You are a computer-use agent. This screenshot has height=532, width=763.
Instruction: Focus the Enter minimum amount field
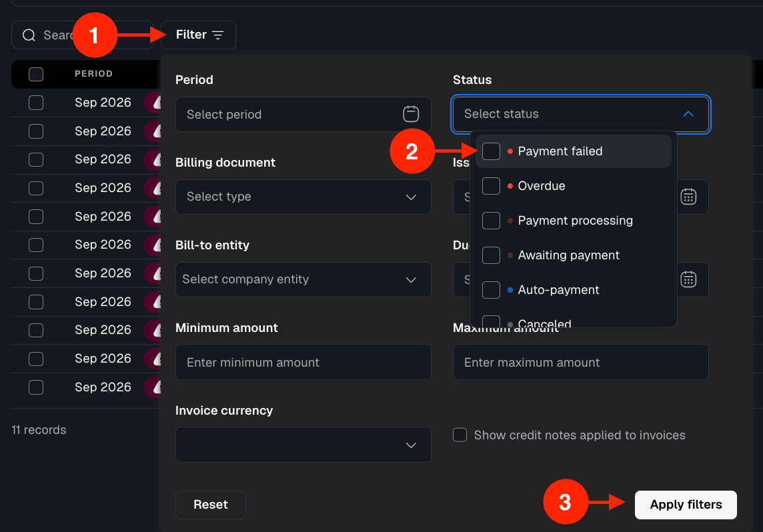303,362
